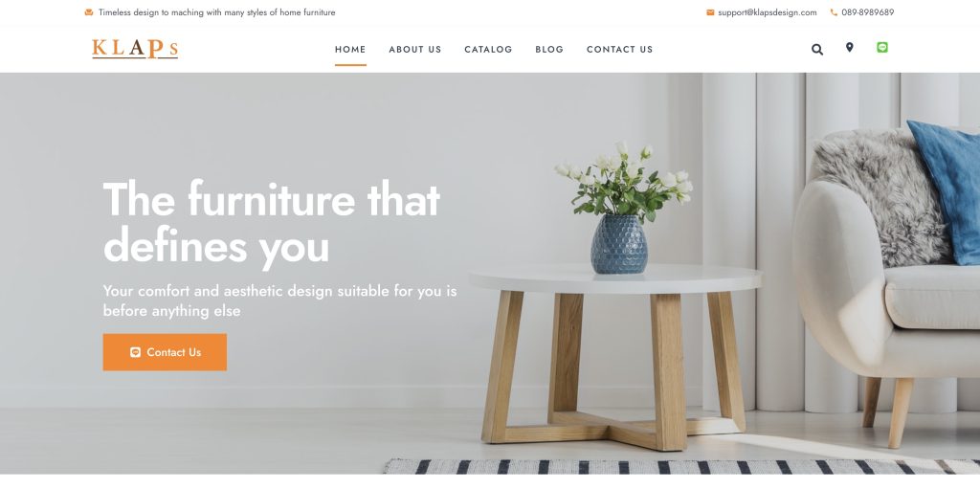The width and height of the screenshot is (980, 489).
Task: Click the KLAPs logo
Action: click(135, 49)
